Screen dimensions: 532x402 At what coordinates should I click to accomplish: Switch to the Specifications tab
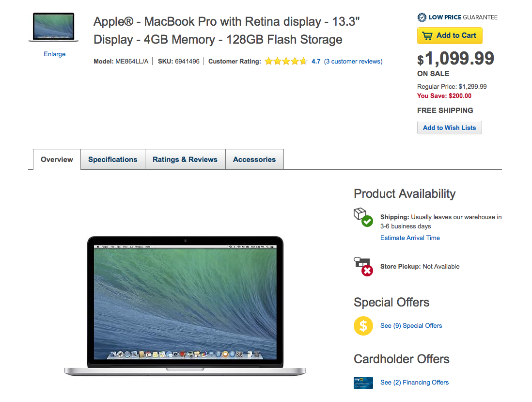click(x=112, y=159)
